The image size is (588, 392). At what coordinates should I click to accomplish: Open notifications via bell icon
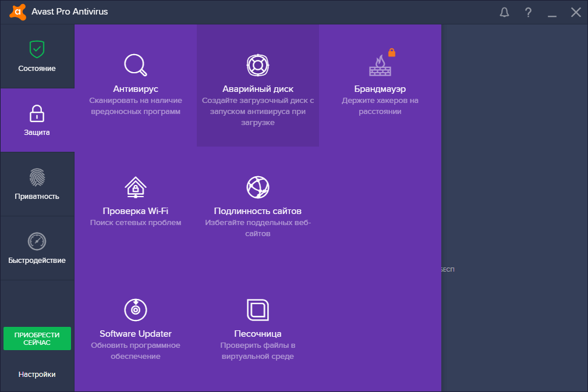(504, 12)
